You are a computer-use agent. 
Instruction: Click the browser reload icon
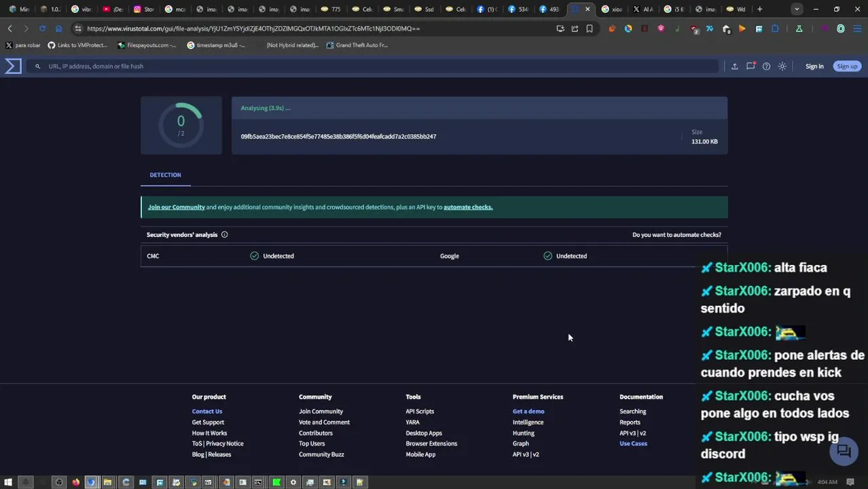42,29
